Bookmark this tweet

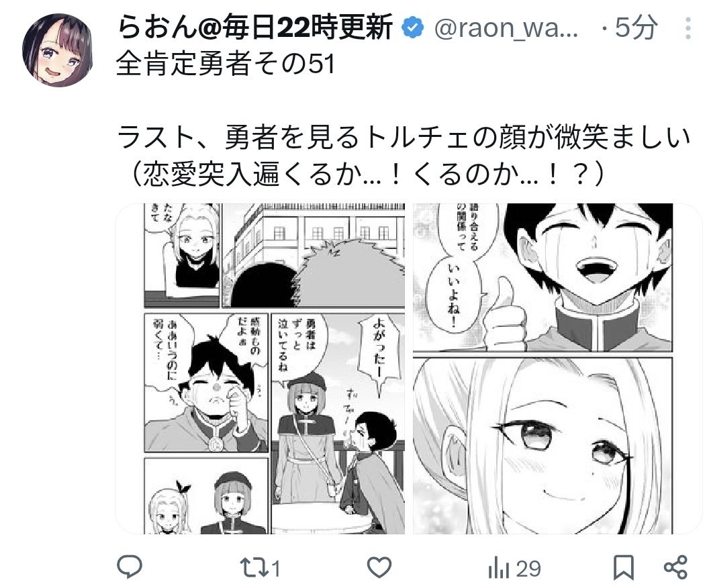pyautogui.click(x=624, y=567)
